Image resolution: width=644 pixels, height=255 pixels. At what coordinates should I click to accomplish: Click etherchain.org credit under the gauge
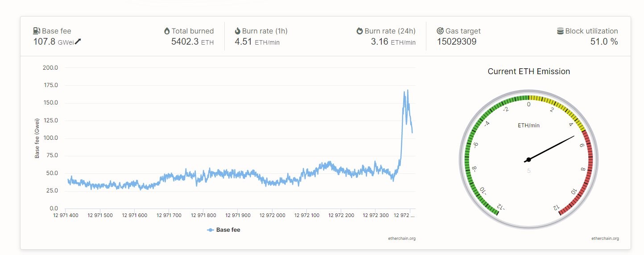click(605, 238)
